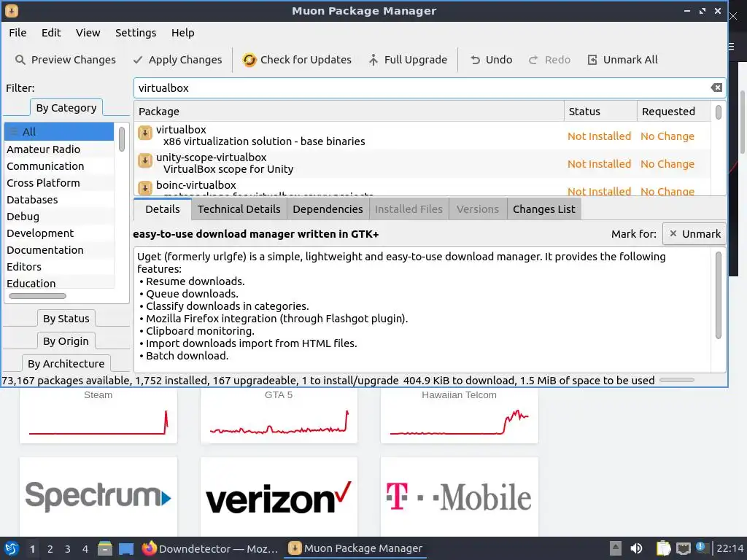This screenshot has width=747, height=560.
Task: Click the boinc-virtualbox package icon
Action: (145, 187)
